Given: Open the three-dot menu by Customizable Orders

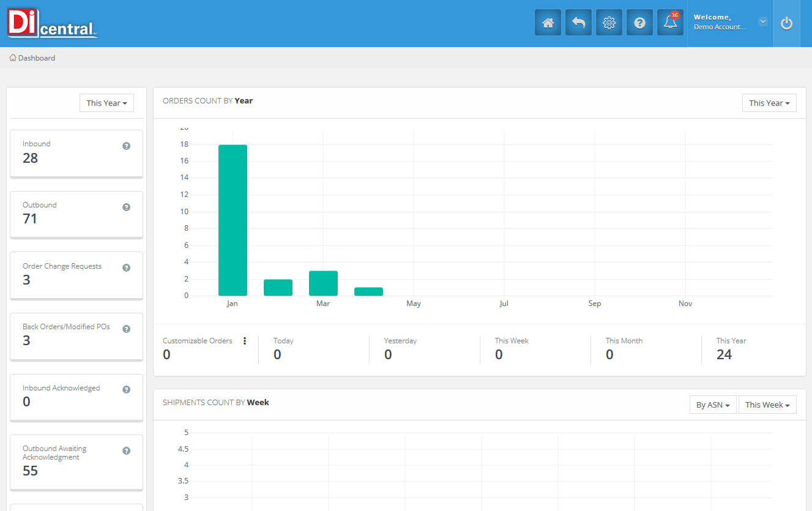Looking at the screenshot, I should point(245,341).
